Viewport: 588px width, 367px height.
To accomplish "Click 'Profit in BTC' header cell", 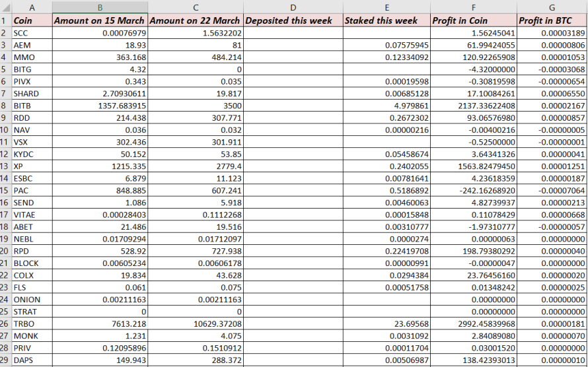I will click(x=552, y=20).
